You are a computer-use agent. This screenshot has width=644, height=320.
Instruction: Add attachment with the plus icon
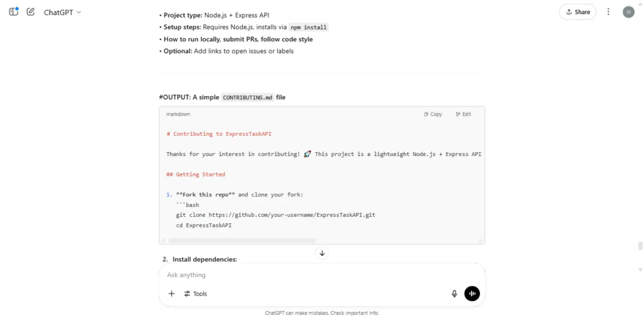(x=172, y=294)
